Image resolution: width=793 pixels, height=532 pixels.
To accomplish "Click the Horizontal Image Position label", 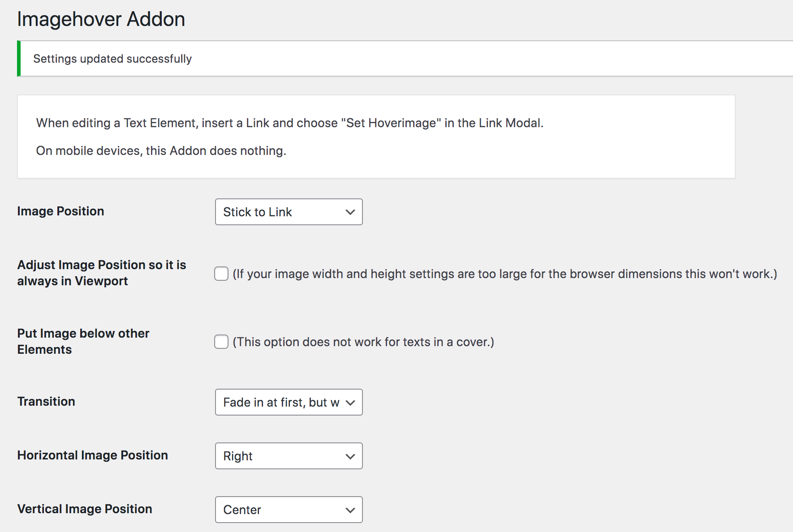I will (x=92, y=455).
